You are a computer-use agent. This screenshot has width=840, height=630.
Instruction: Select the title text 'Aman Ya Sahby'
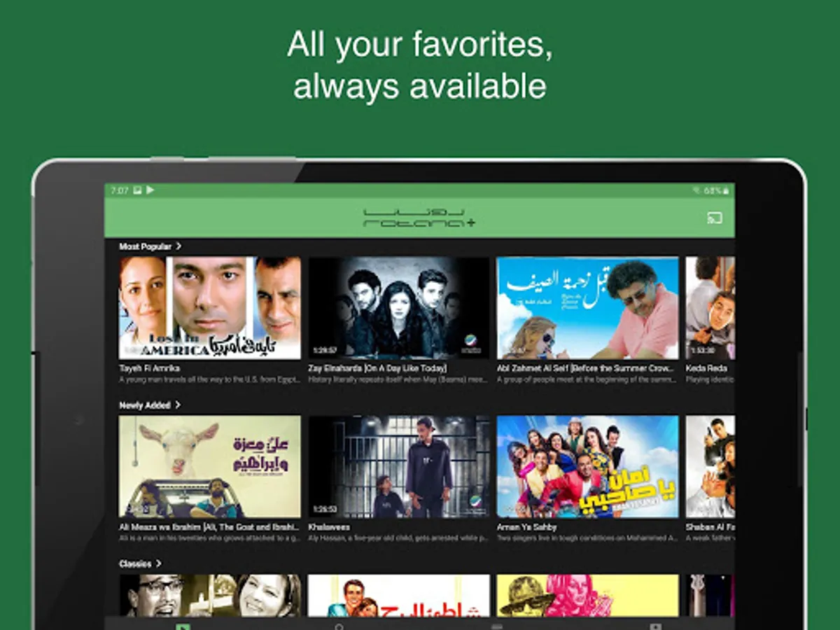coord(526,527)
